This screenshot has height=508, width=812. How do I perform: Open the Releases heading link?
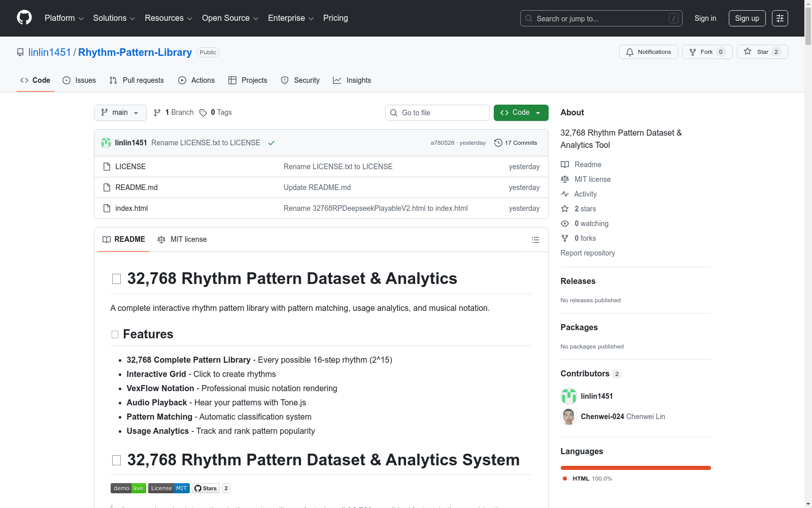(x=578, y=281)
